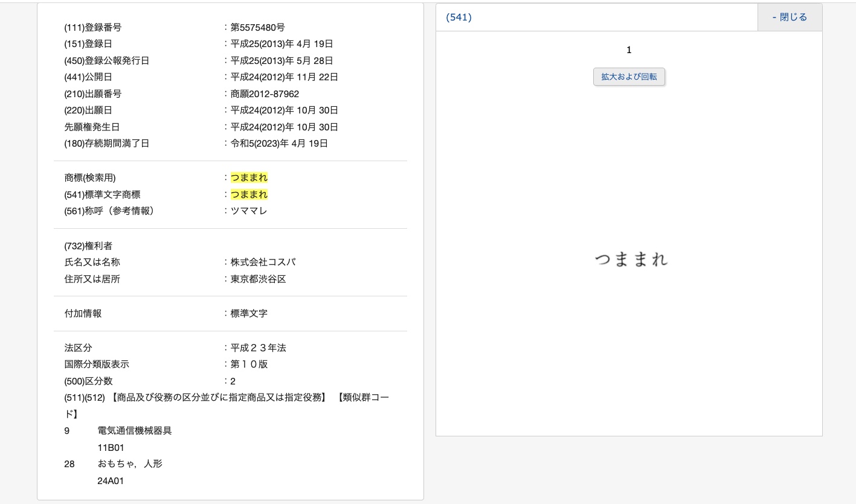Click the 標準文字 additional info value
This screenshot has height=504, width=856.
pos(249,313)
